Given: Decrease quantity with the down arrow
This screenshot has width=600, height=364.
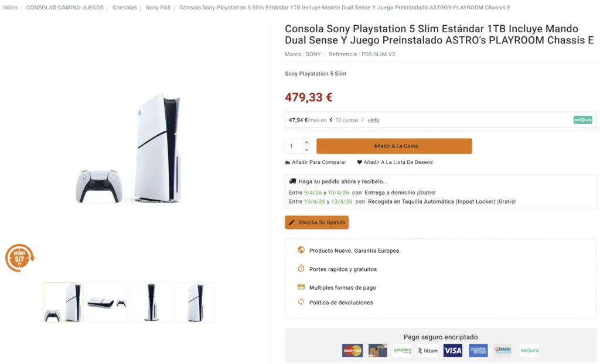Looking at the screenshot, I should (308, 150).
